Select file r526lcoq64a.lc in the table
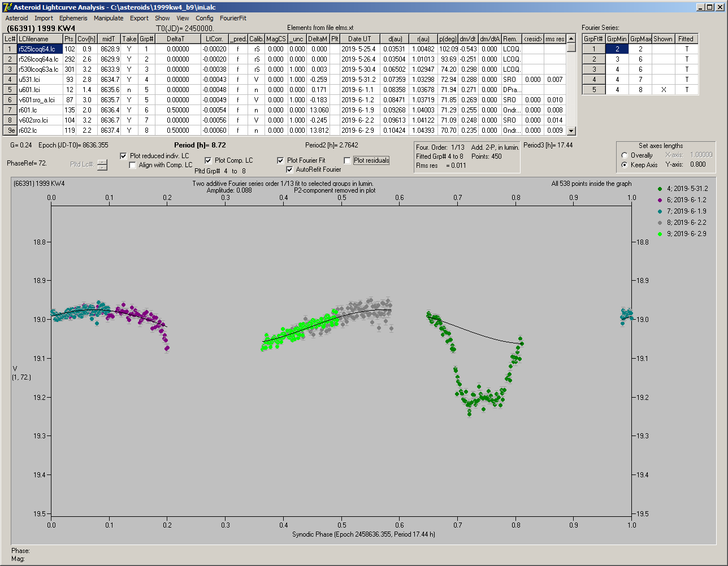The height and width of the screenshot is (566, 728). 40,59
